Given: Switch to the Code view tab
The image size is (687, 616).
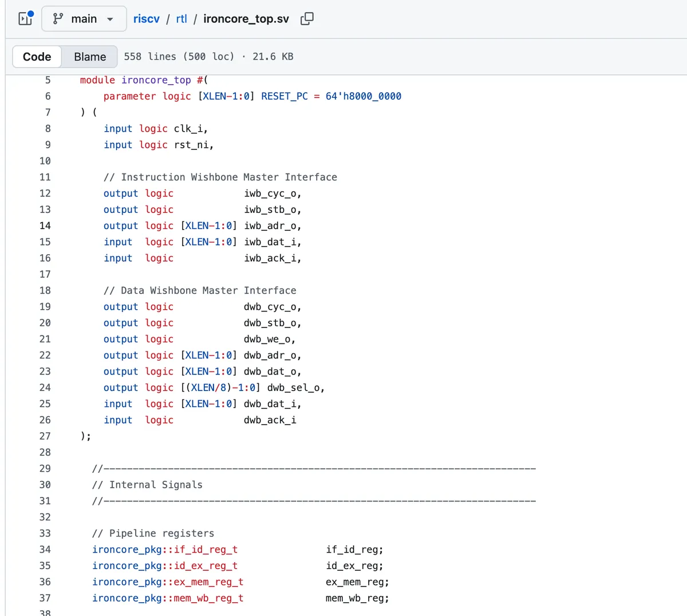Looking at the screenshot, I should point(37,57).
